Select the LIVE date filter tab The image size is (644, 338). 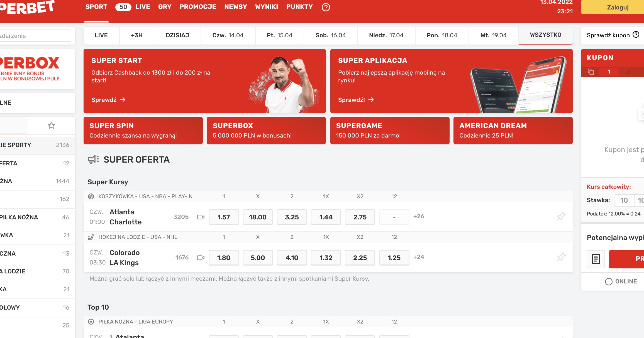[101, 35]
